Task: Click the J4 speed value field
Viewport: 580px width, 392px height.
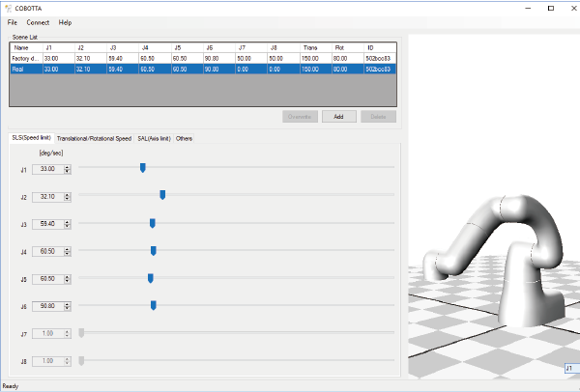Action: click(x=46, y=251)
